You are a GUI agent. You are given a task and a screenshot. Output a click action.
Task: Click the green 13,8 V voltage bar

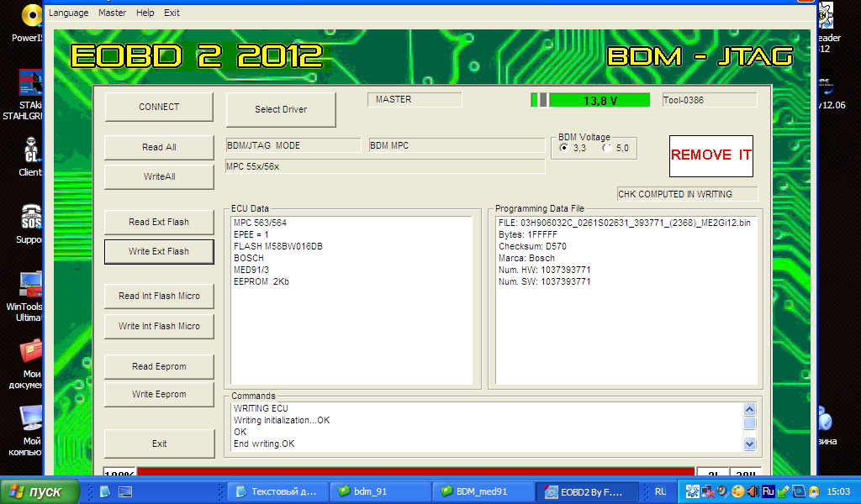[x=600, y=100]
